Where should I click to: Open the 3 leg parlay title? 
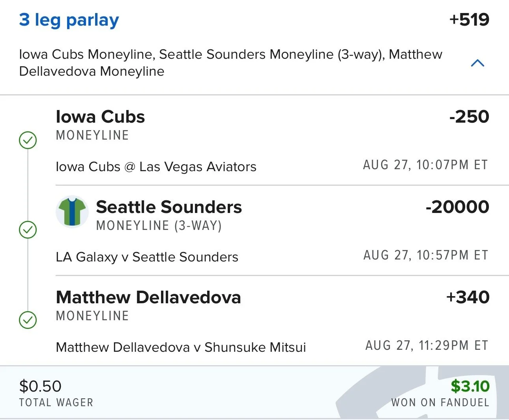[x=69, y=20]
